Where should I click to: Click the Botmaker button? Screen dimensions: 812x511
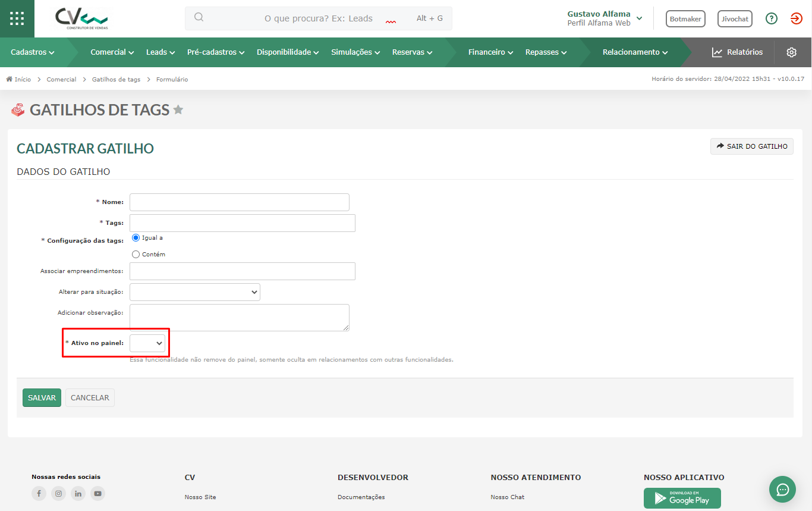pos(685,19)
